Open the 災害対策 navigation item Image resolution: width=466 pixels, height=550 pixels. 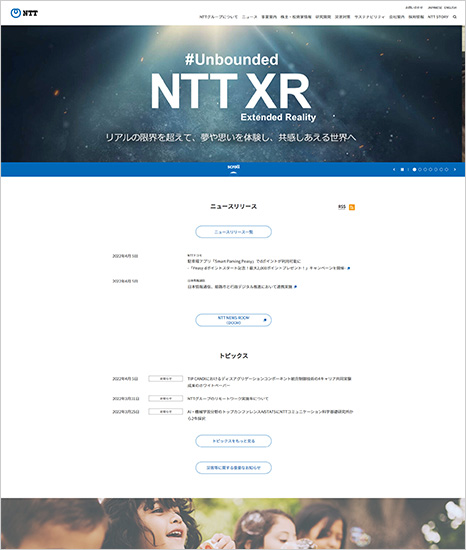[343, 17]
